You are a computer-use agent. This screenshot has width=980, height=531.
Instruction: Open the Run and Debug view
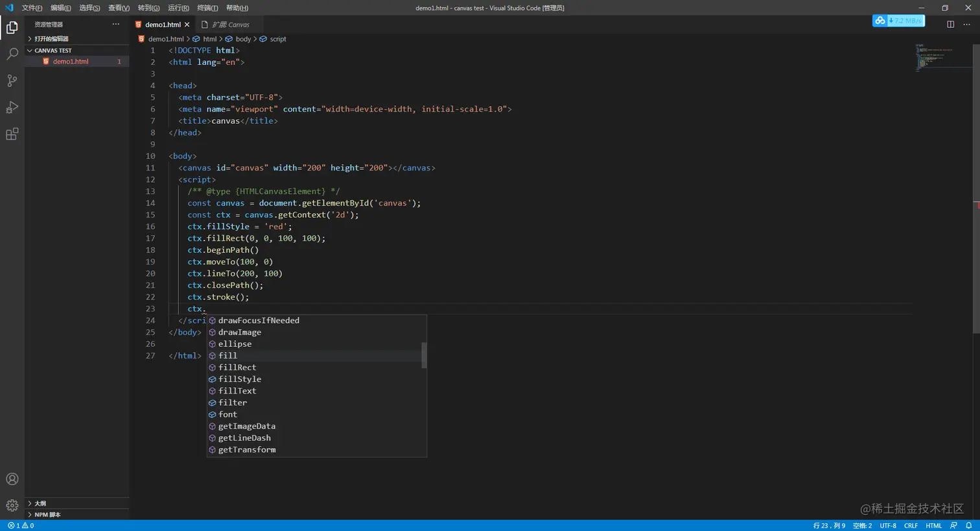click(x=12, y=108)
